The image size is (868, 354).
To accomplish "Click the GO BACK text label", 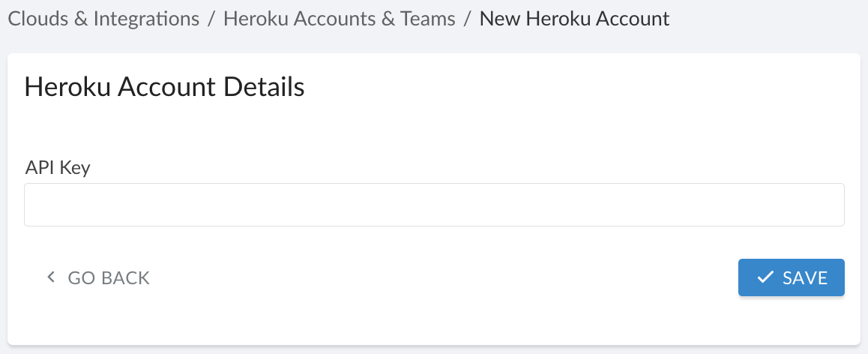I will pos(109,278).
